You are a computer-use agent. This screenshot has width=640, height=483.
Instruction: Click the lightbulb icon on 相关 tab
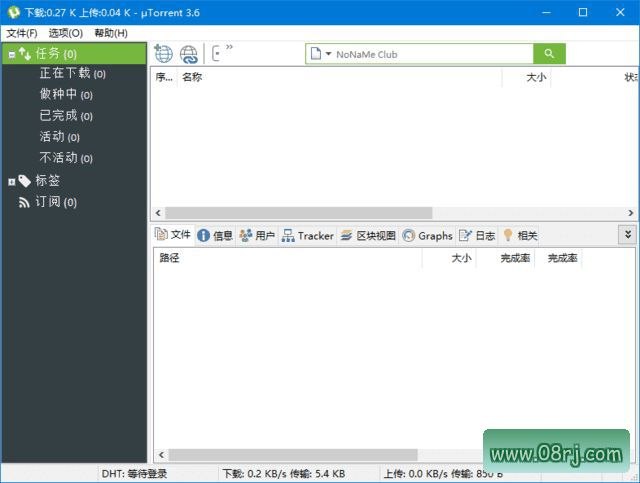coord(508,235)
